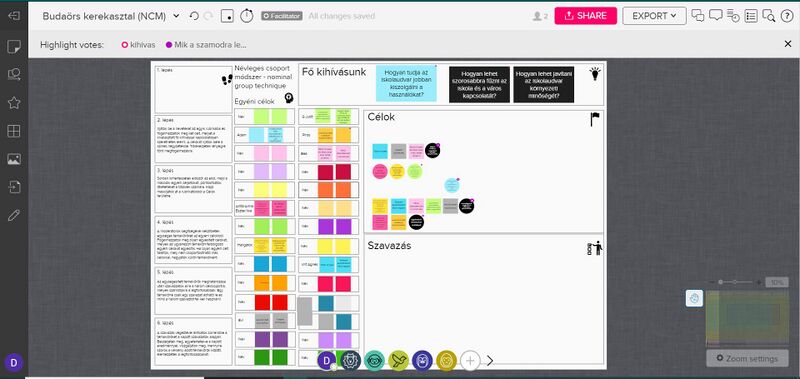The height and width of the screenshot is (379, 800).
Task: Click the timer stopwatch icon in toolbar
Action: (247, 16)
